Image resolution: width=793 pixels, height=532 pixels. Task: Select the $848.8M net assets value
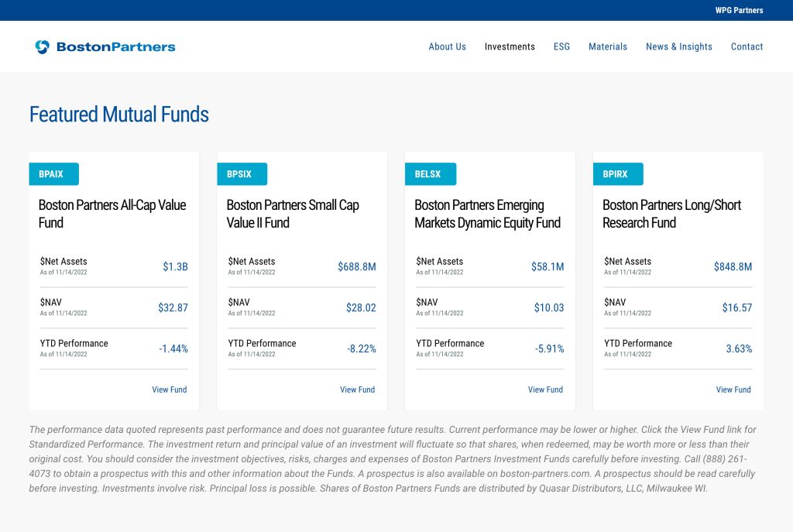pyautogui.click(x=733, y=266)
